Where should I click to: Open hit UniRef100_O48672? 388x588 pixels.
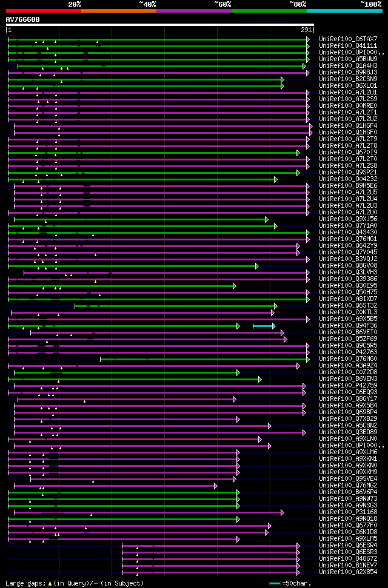pos(348,559)
